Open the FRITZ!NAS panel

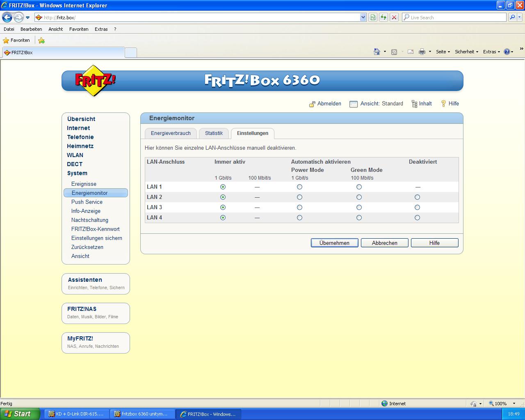96,313
